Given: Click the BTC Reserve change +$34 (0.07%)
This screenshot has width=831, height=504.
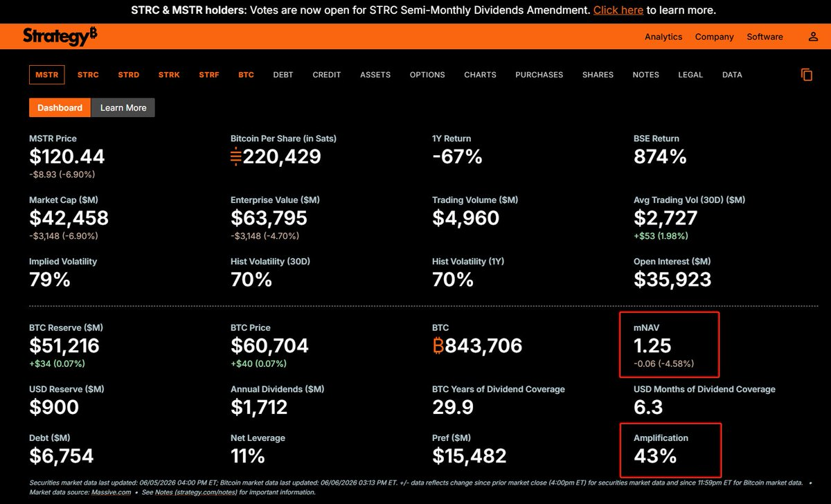Looking at the screenshot, I should click(57, 363).
